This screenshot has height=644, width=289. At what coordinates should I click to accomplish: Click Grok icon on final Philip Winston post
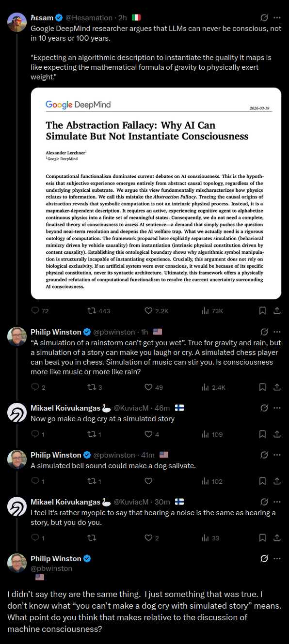pos(264,558)
